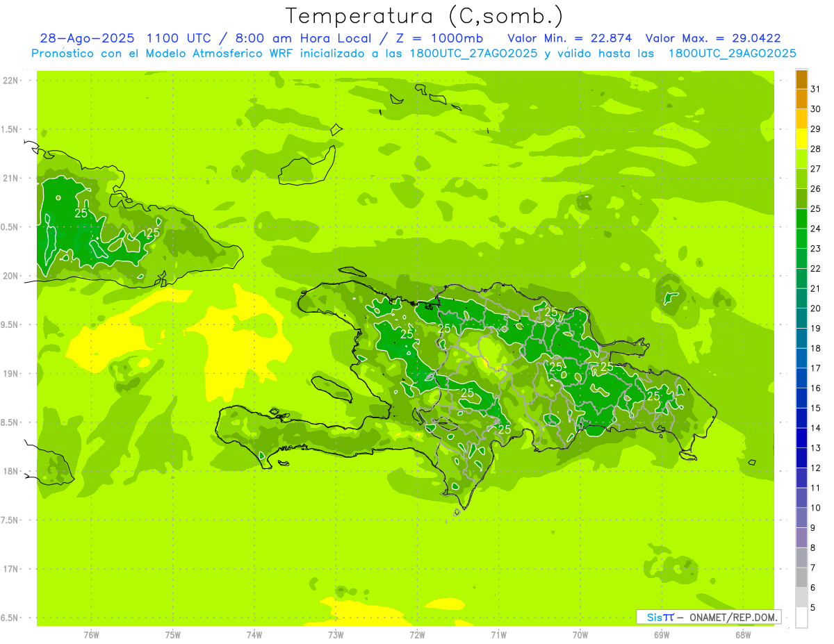Pick the purple colorbar segment between 8 and 9
This screenshot has width=834, height=644.
[801, 538]
